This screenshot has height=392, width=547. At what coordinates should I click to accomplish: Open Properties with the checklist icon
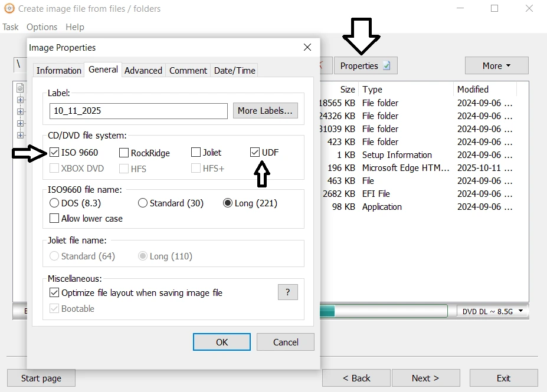[x=365, y=66]
